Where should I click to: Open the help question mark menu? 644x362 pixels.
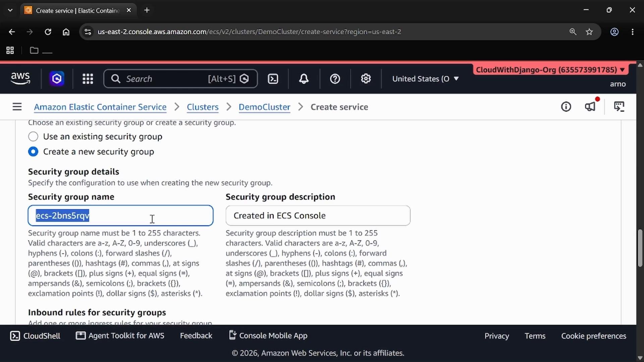coord(335,79)
